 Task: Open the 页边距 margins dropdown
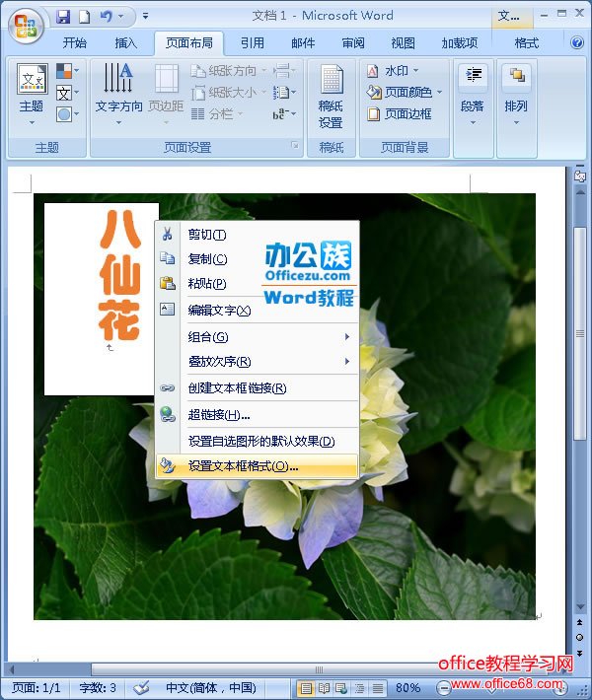[x=166, y=94]
